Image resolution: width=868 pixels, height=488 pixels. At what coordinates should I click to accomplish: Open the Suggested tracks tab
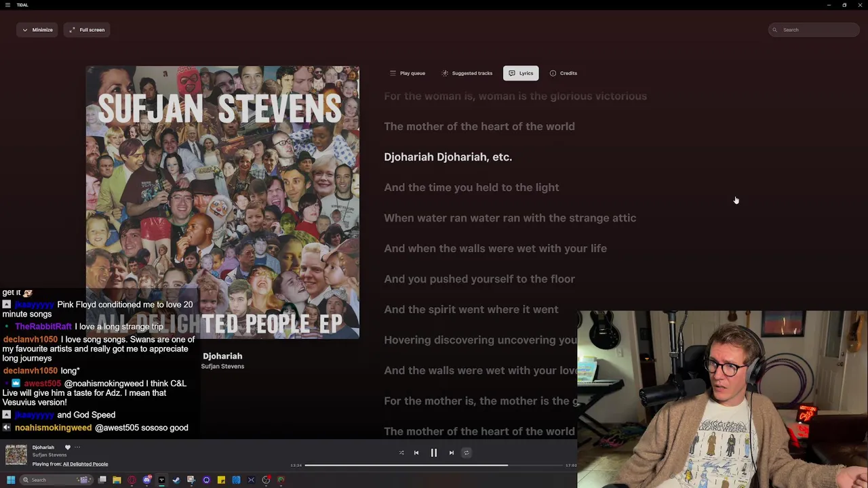467,73
